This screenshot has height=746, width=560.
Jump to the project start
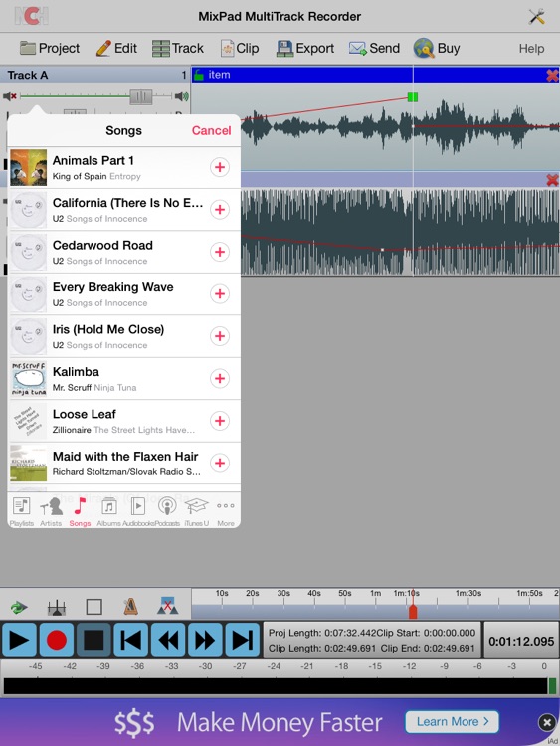(x=131, y=640)
